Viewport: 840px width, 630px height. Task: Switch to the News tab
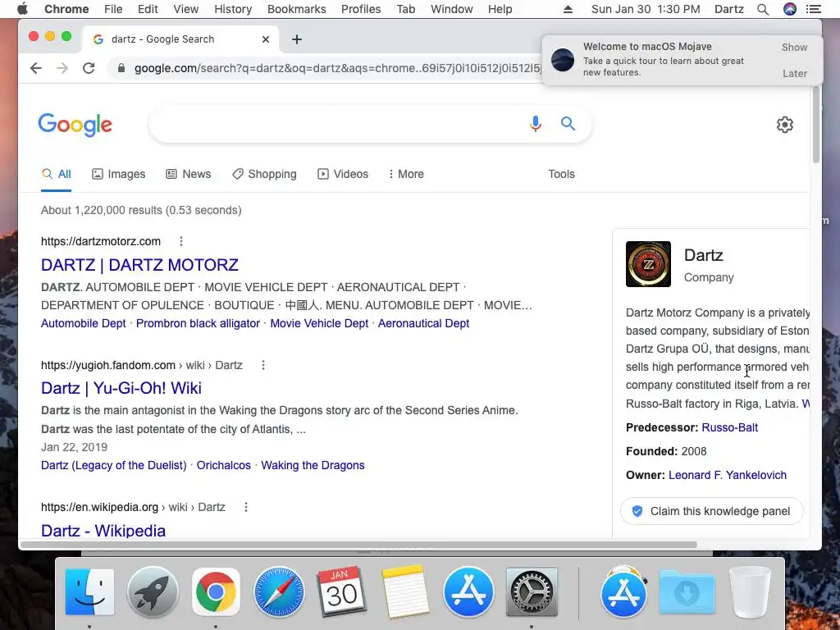[x=189, y=174]
